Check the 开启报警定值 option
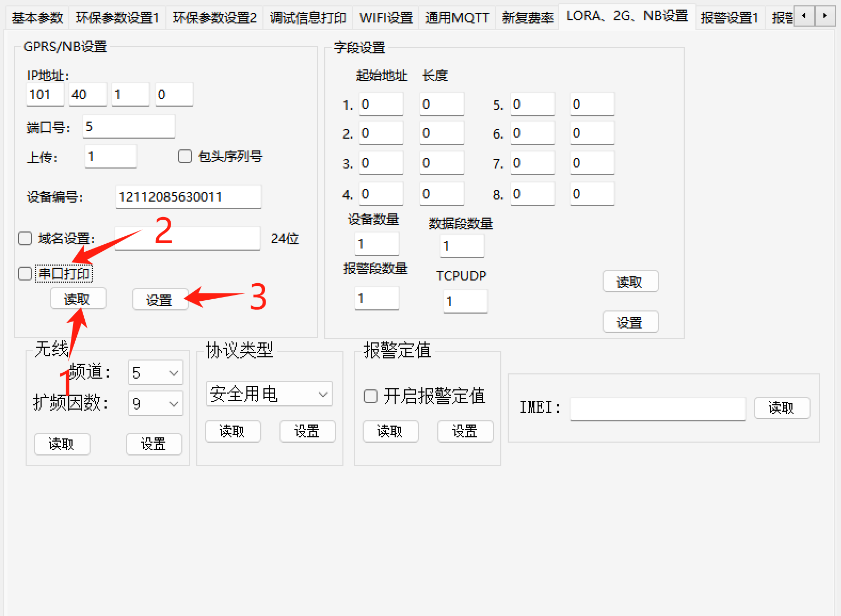This screenshot has width=841, height=616. tap(371, 396)
